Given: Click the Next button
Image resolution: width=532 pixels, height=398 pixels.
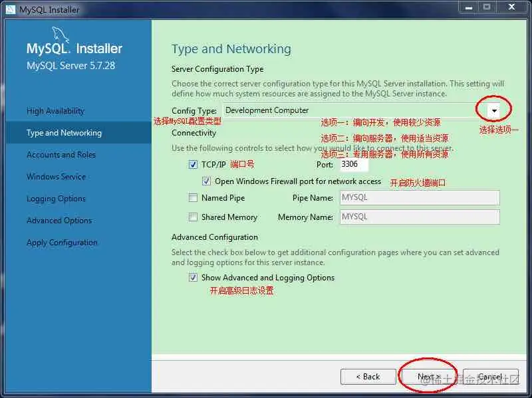Looking at the screenshot, I should [x=429, y=377].
